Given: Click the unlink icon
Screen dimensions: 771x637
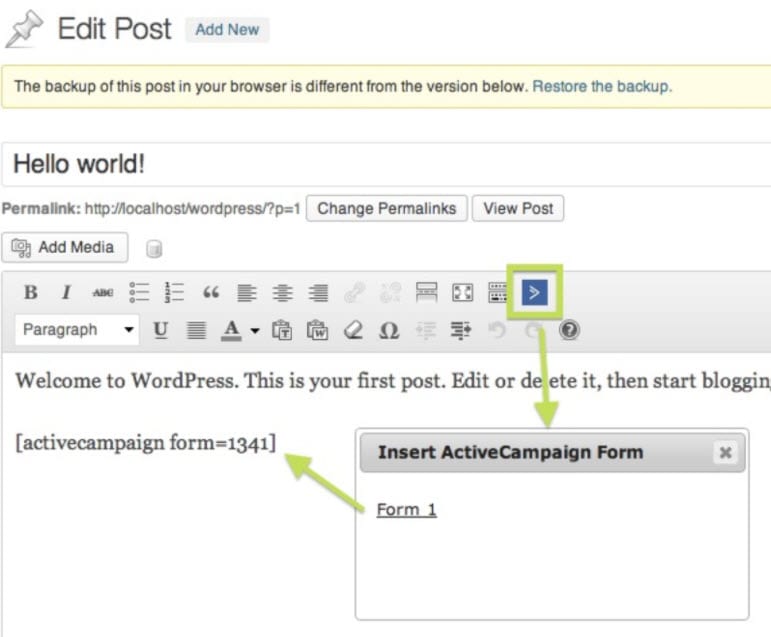Looking at the screenshot, I should coord(390,293).
